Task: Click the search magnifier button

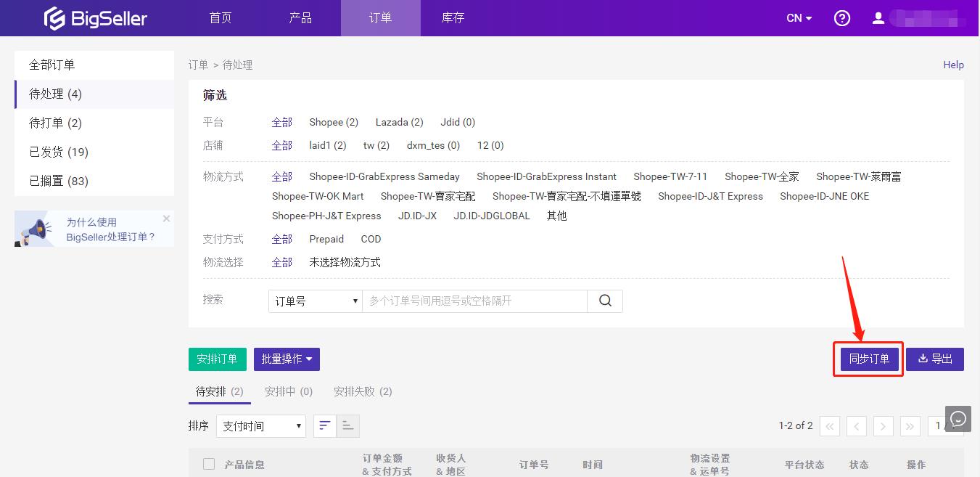Action: click(x=605, y=301)
